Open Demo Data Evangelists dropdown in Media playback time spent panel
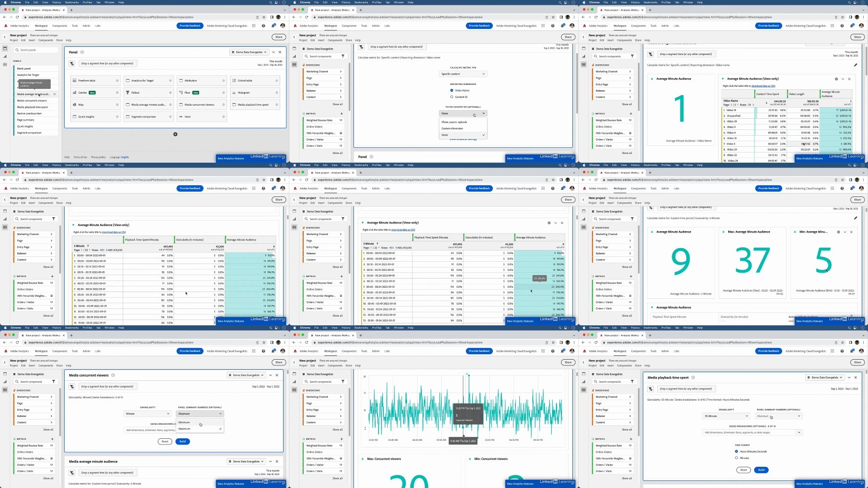Image resolution: width=868 pixels, height=488 pixels. (x=825, y=377)
